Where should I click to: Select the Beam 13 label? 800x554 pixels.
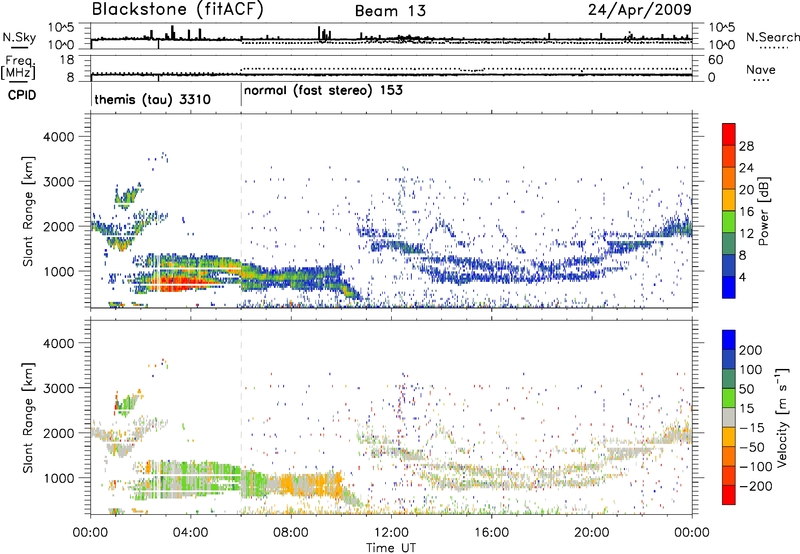pos(390,11)
